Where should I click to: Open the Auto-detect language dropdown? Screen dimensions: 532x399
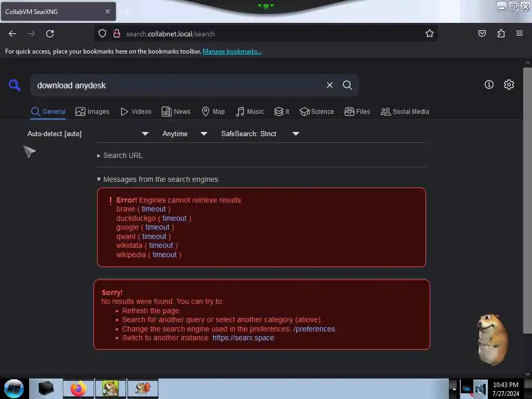pyautogui.click(x=88, y=134)
